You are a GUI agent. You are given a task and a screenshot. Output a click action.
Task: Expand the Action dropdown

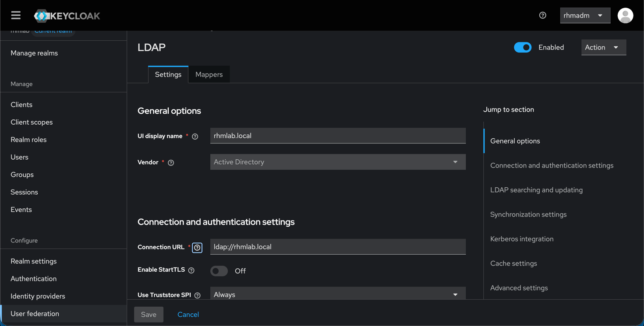(603, 47)
